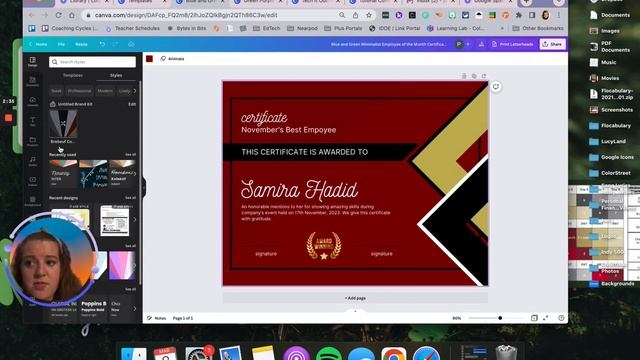Click Print Letterheads button
This screenshot has height=360, width=640.
512,44
